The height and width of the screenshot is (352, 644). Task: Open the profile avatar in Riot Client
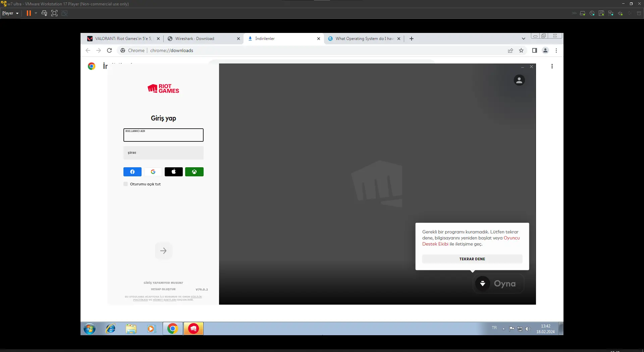519,80
